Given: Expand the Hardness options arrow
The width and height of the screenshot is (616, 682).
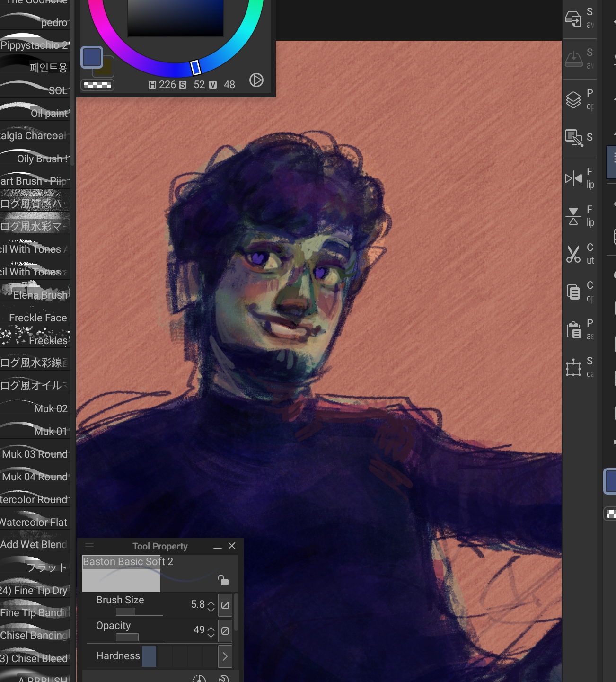Looking at the screenshot, I should tap(225, 656).
